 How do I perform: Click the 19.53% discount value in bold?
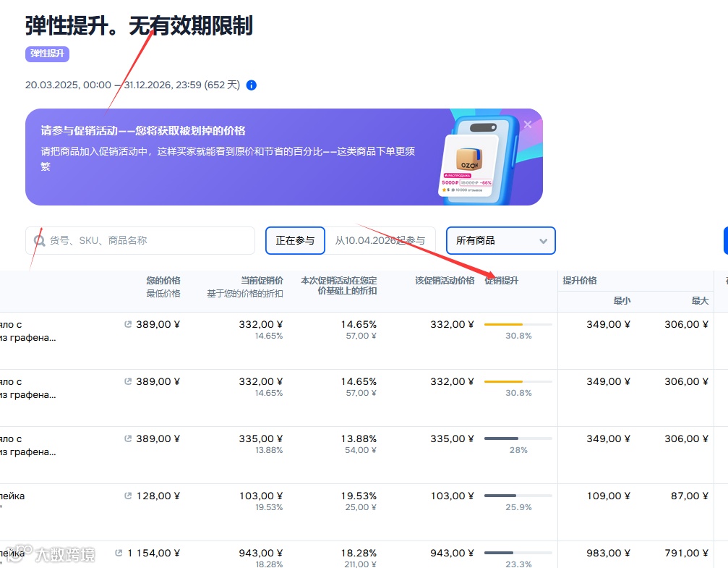[x=359, y=496]
